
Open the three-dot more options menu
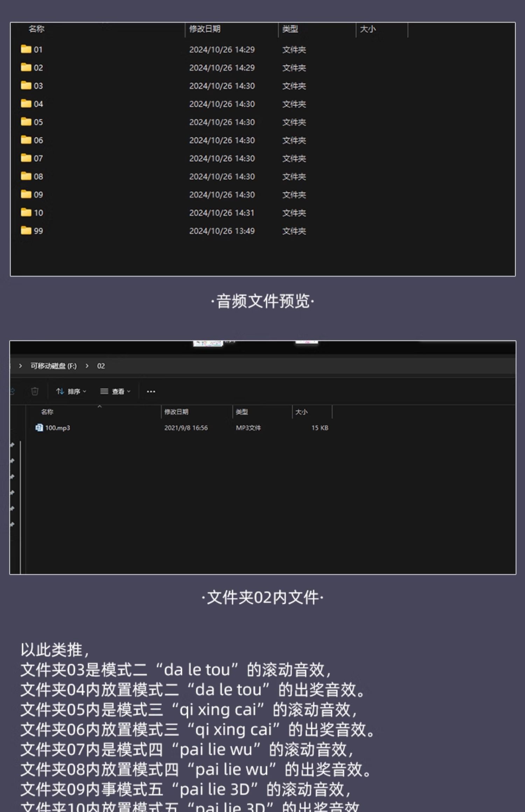point(151,391)
